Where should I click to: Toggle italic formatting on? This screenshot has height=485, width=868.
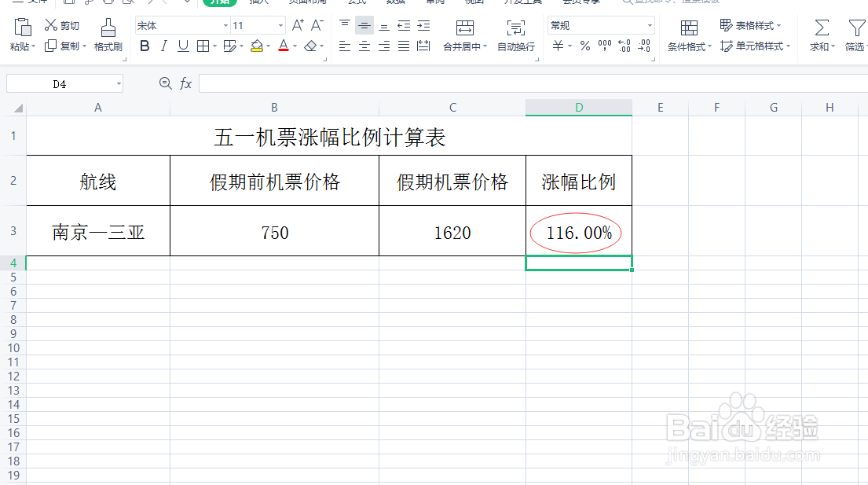pos(164,44)
